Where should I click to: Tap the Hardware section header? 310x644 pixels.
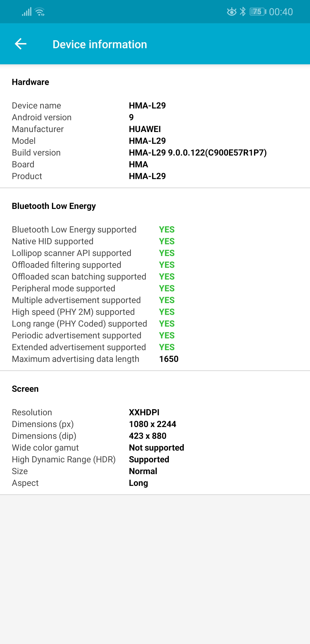coord(30,82)
